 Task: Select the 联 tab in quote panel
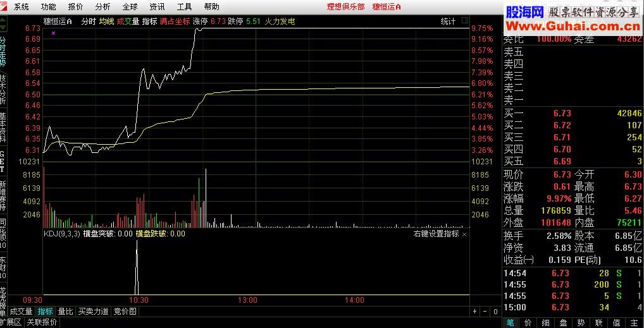pyautogui.click(x=599, y=323)
